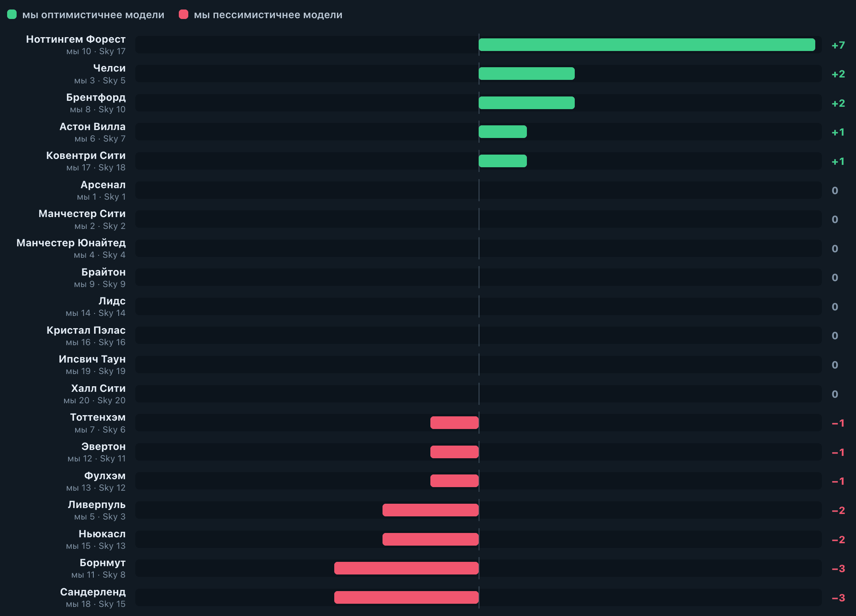Image resolution: width=856 pixels, height=616 pixels.
Task: Click team name «Фулхэм»
Action: [x=105, y=476]
